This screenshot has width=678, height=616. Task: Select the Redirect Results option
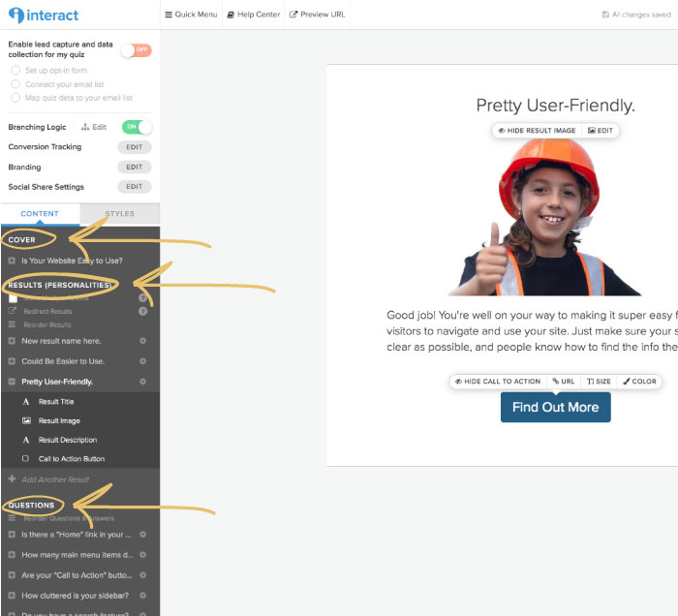pos(47,311)
